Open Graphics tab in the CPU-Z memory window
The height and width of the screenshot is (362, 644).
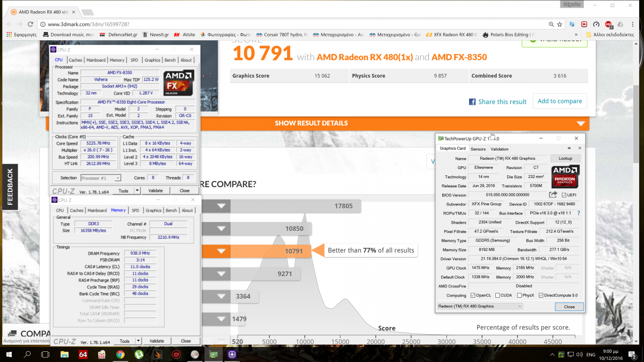pyautogui.click(x=153, y=210)
